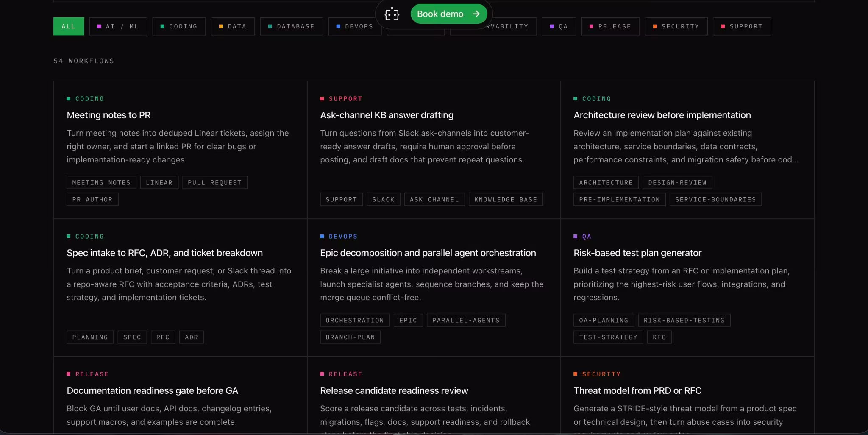Filter workflows by CODING category
Screen dimensions: 868x435
click(x=179, y=26)
